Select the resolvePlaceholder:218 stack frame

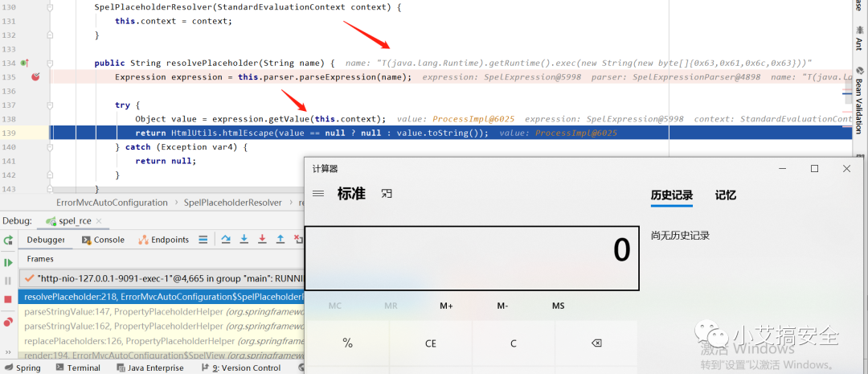pos(161,297)
